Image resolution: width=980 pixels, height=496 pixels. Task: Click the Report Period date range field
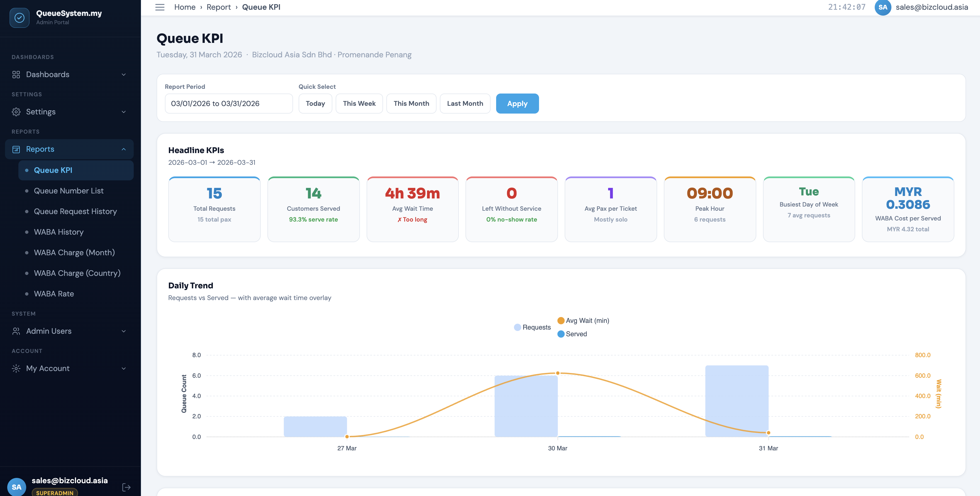click(228, 103)
